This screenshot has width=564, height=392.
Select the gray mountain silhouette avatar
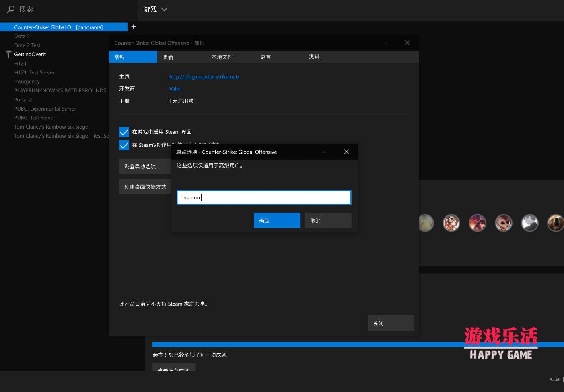(529, 223)
